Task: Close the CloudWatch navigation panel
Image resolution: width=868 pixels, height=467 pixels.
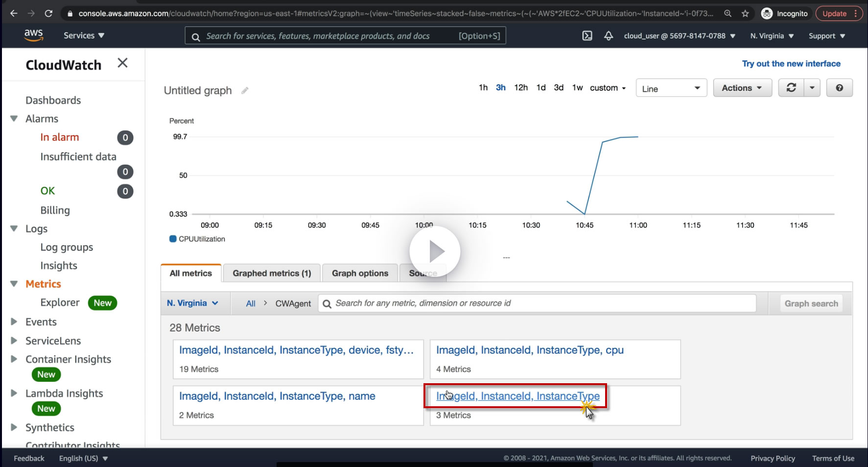Action: pos(122,63)
